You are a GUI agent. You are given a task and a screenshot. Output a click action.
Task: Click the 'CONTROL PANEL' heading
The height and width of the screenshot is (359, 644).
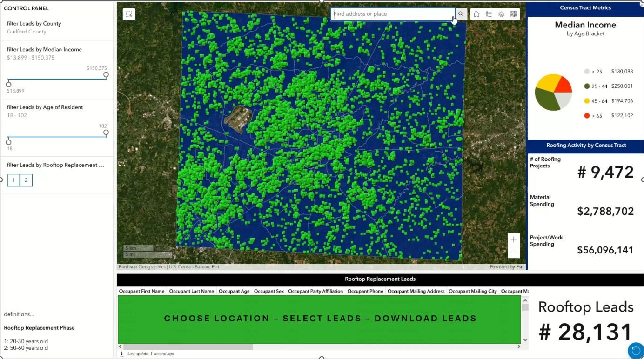(x=26, y=8)
